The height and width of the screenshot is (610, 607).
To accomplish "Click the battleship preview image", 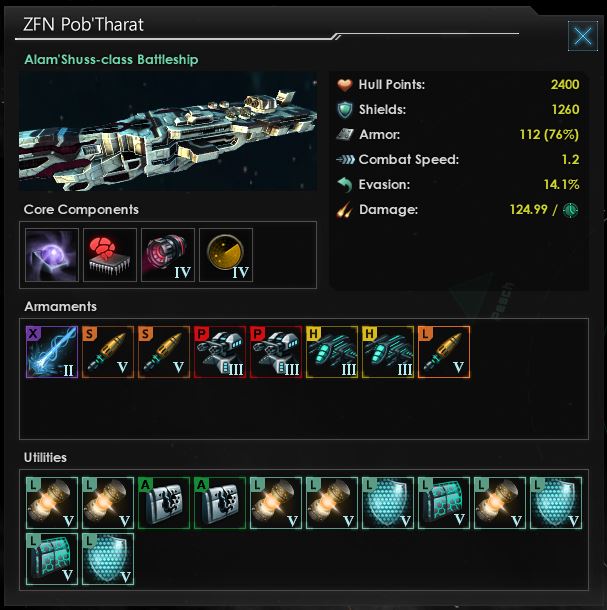I will (x=168, y=131).
